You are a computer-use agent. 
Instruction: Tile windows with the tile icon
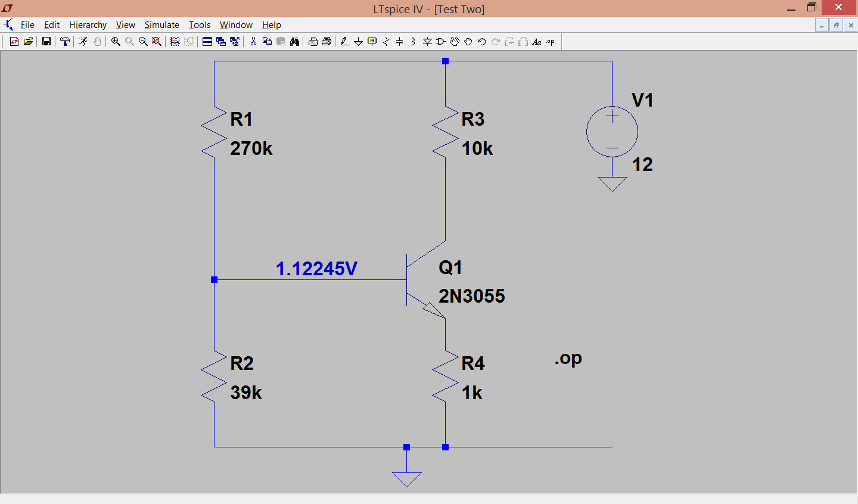(x=207, y=41)
